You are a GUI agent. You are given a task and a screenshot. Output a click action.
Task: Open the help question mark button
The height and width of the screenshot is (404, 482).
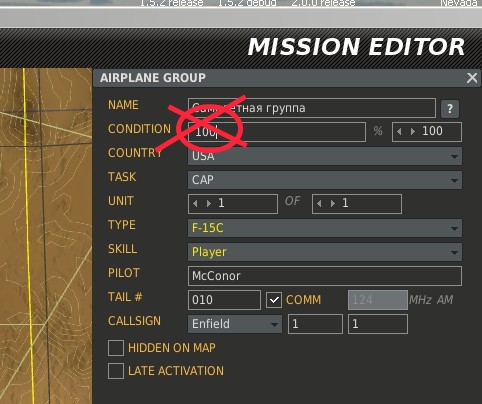point(450,109)
